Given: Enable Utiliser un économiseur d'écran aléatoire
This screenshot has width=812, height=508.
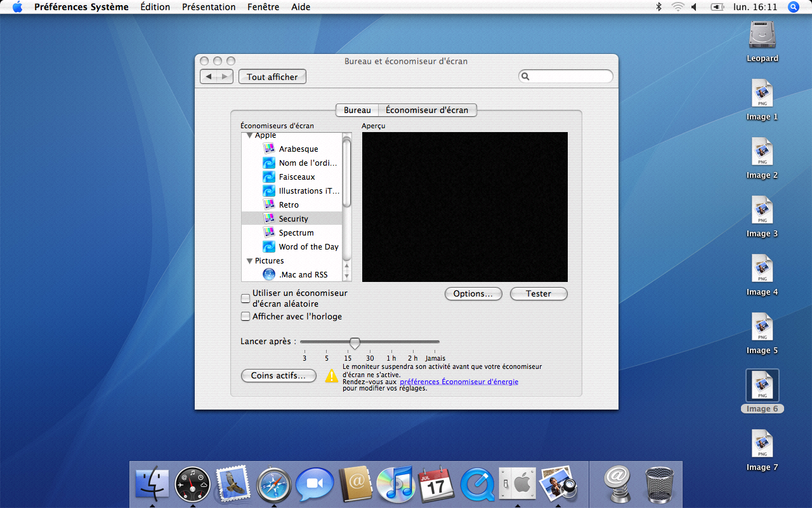Looking at the screenshot, I should click(246, 298).
